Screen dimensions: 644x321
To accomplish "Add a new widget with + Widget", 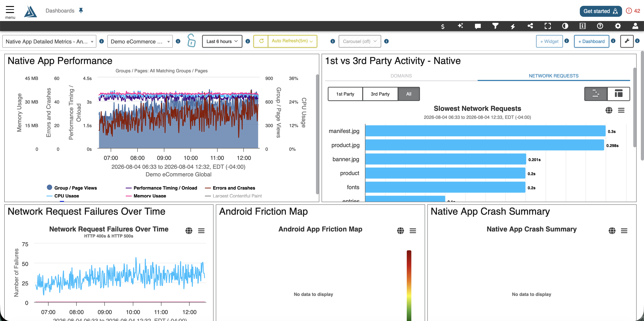I will 549,41.
